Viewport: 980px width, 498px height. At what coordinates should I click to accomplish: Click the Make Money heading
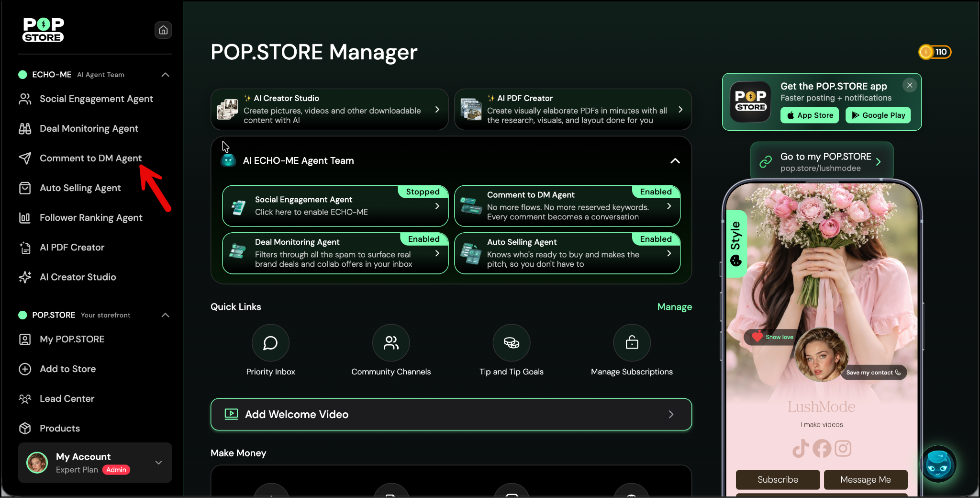point(238,453)
